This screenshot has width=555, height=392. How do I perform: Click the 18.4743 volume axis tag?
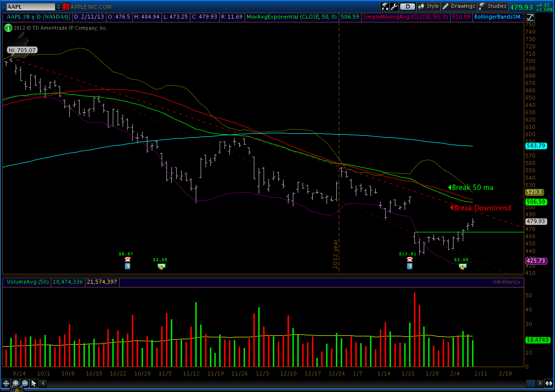point(537,340)
